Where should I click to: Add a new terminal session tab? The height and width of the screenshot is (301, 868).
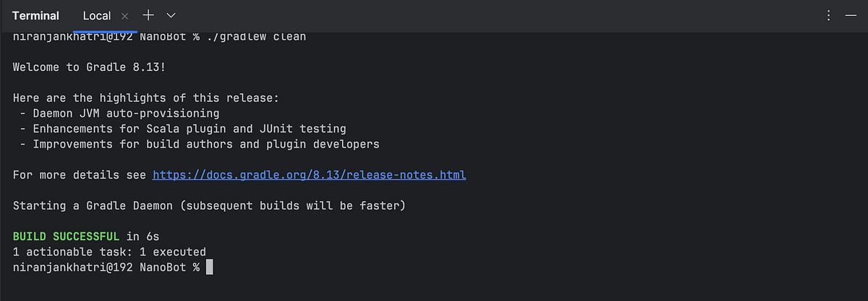148,15
